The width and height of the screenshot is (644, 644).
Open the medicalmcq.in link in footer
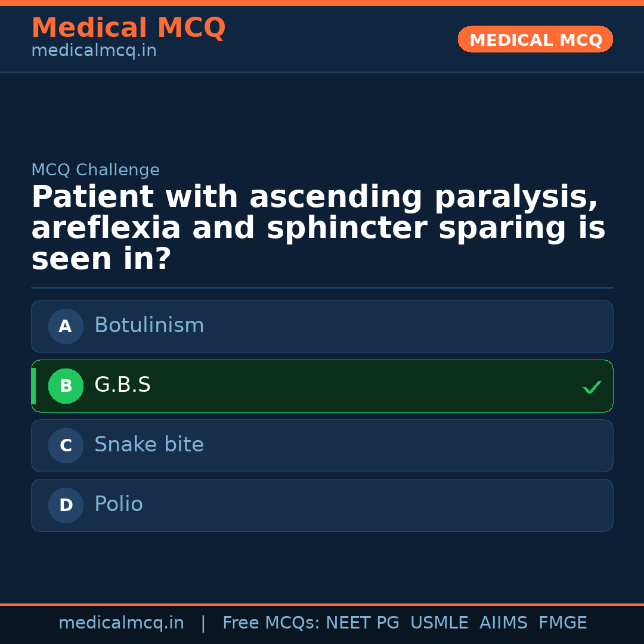pos(121,623)
